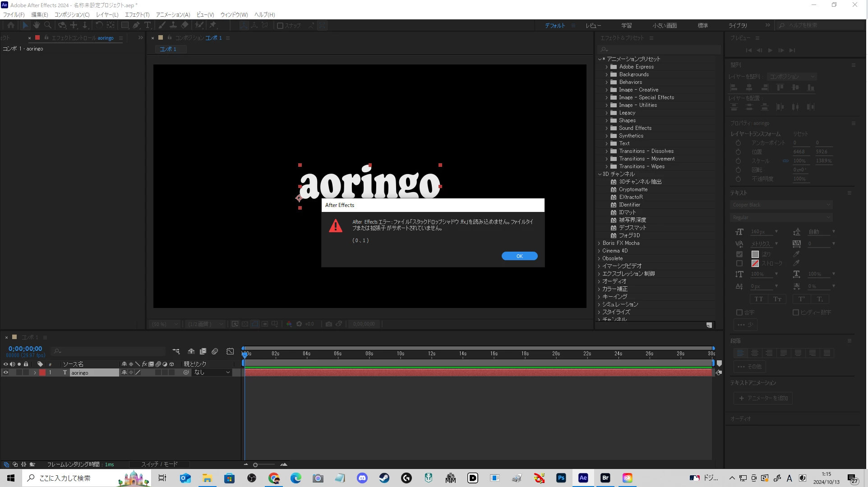Click アニメーターを追加 button
Viewport: 868px width, 487px height.
[763, 398]
